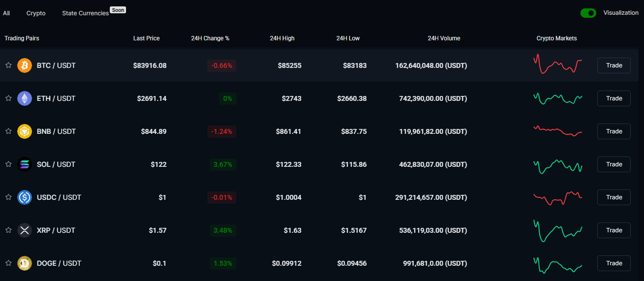Click the Solana coin icon
644x281 pixels.
click(x=25, y=164)
